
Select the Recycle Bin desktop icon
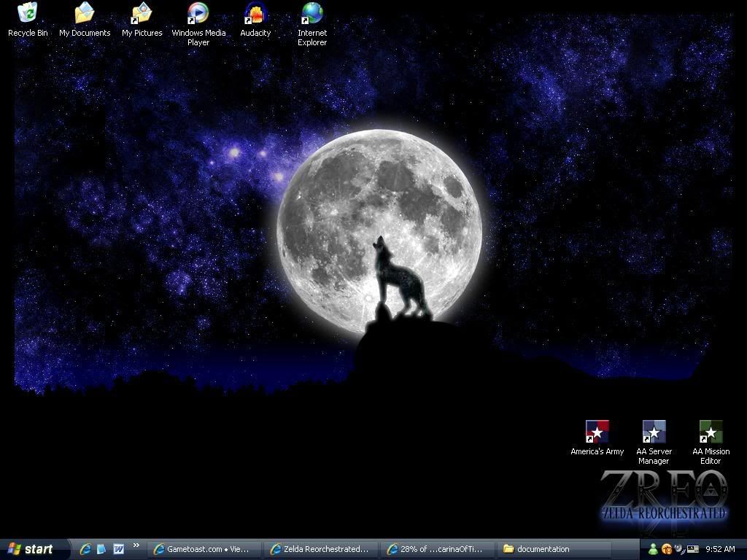pos(28,19)
